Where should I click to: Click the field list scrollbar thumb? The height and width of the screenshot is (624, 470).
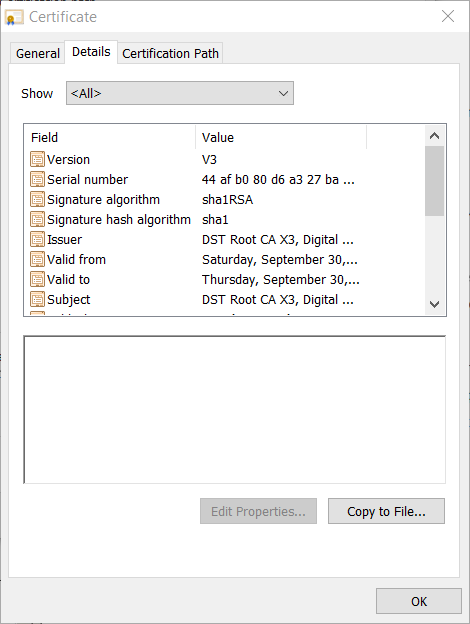pyautogui.click(x=435, y=181)
